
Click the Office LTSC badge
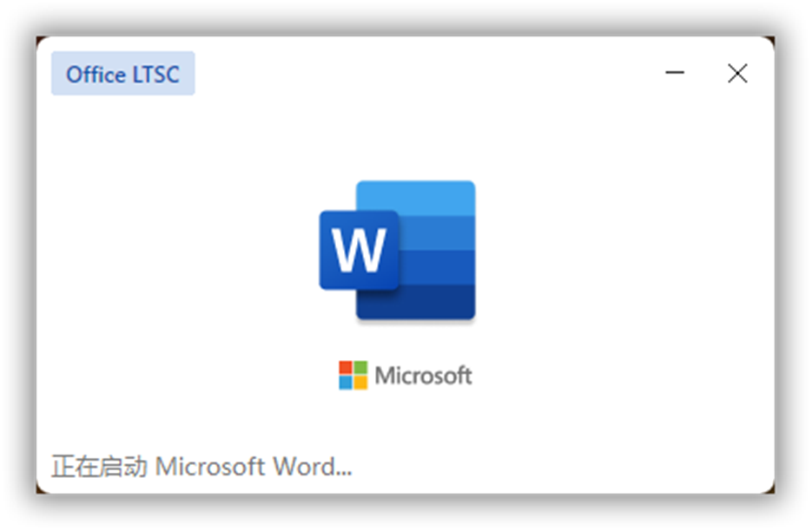coord(122,74)
